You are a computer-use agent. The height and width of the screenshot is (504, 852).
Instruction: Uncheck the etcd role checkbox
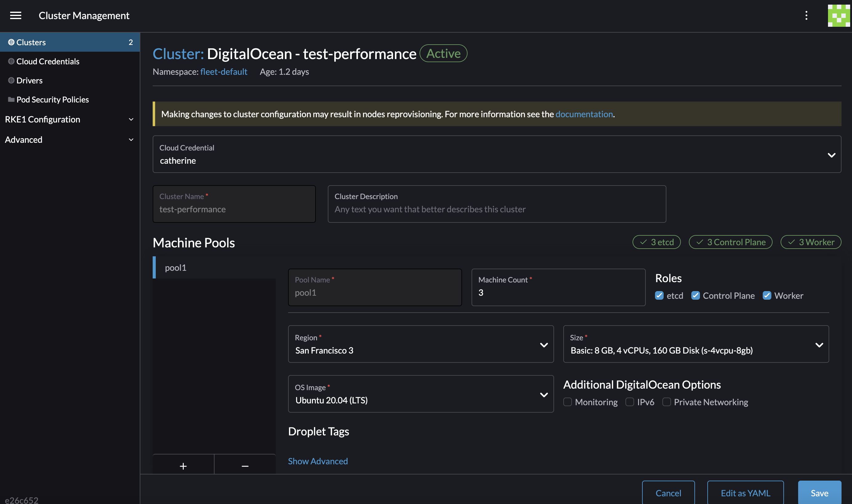pyautogui.click(x=659, y=295)
